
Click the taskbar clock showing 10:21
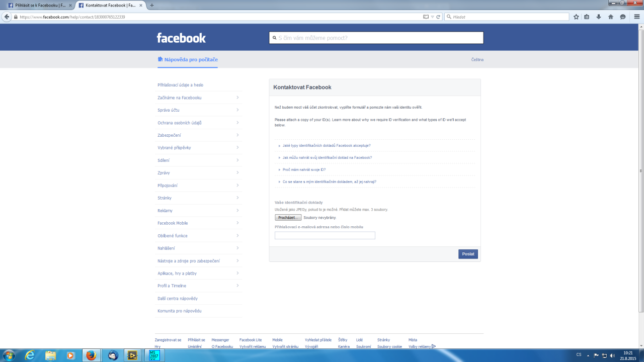tap(627, 355)
